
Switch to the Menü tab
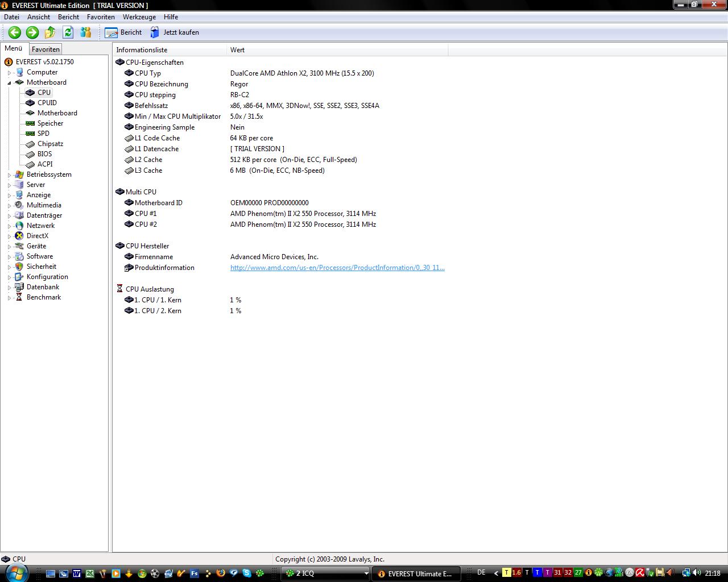[14, 49]
